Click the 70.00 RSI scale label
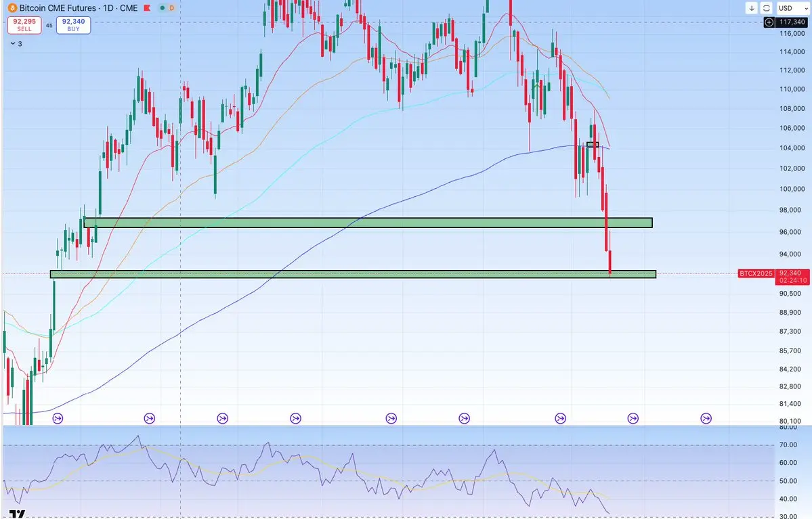Viewport: 812px width, 519px height. [x=788, y=445]
